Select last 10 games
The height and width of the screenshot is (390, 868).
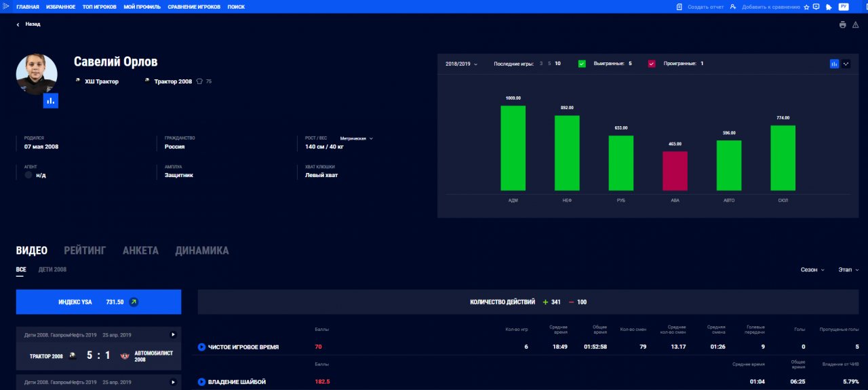click(557, 63)
